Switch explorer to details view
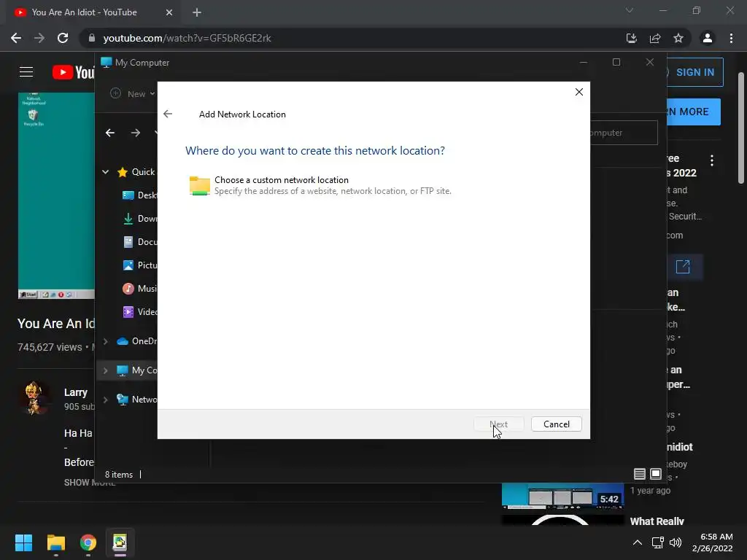Image resolution: width=747 pixels, height=560 pixels. click(639, 474)
